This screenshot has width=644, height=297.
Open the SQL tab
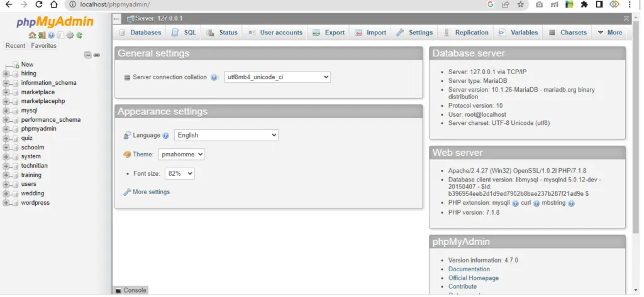pos(184,33)
